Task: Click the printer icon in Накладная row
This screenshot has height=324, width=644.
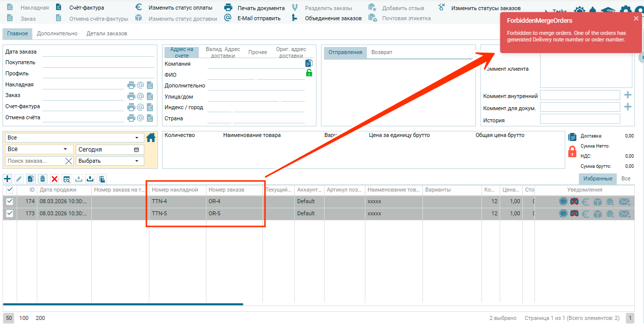Action: pos(131,85)
